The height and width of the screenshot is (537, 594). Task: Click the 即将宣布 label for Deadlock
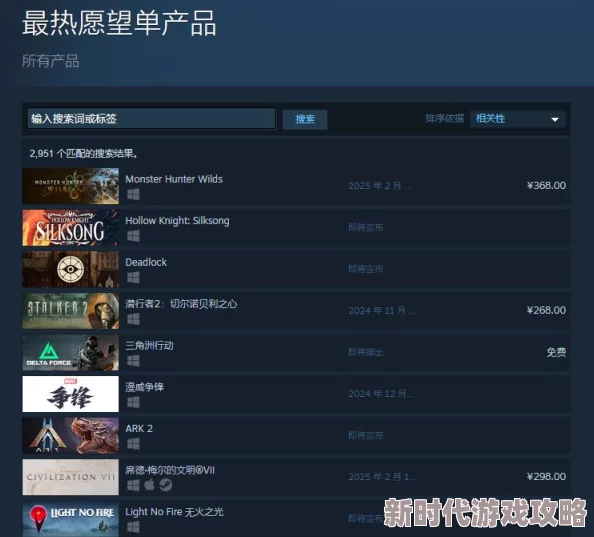coord(366,269)
